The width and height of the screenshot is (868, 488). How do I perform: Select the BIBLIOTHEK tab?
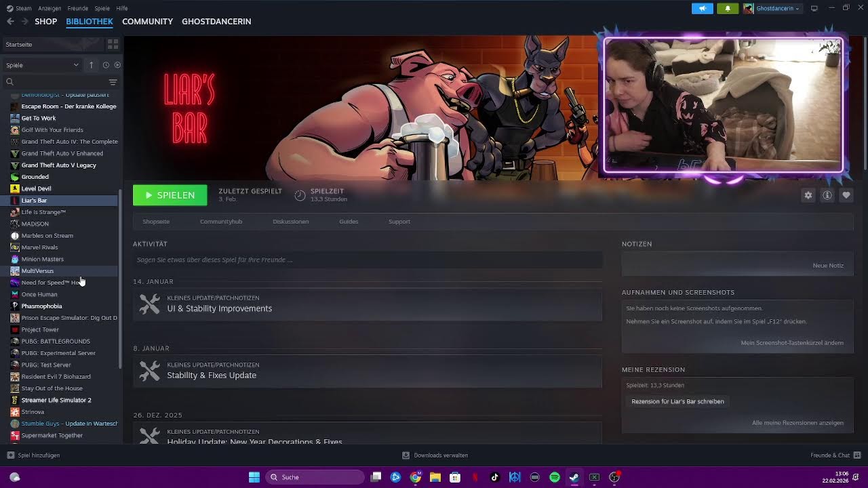pos(90,22)
